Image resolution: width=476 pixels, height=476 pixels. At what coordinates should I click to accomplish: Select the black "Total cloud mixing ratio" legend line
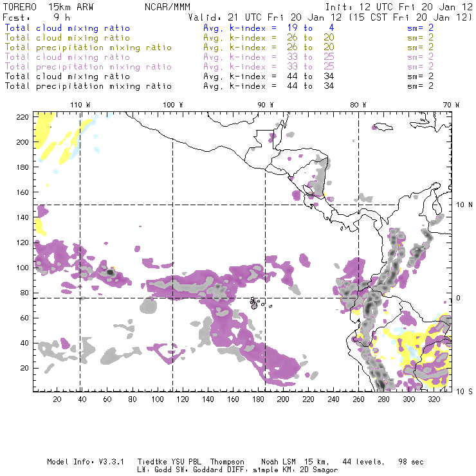tap(68, 76)
